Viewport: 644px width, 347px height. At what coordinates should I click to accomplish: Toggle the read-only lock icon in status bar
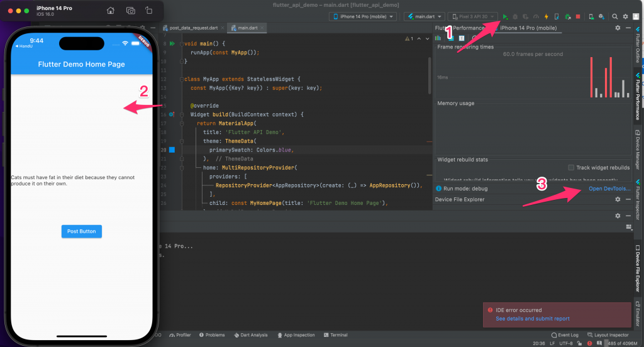click(x=579, y=343)
